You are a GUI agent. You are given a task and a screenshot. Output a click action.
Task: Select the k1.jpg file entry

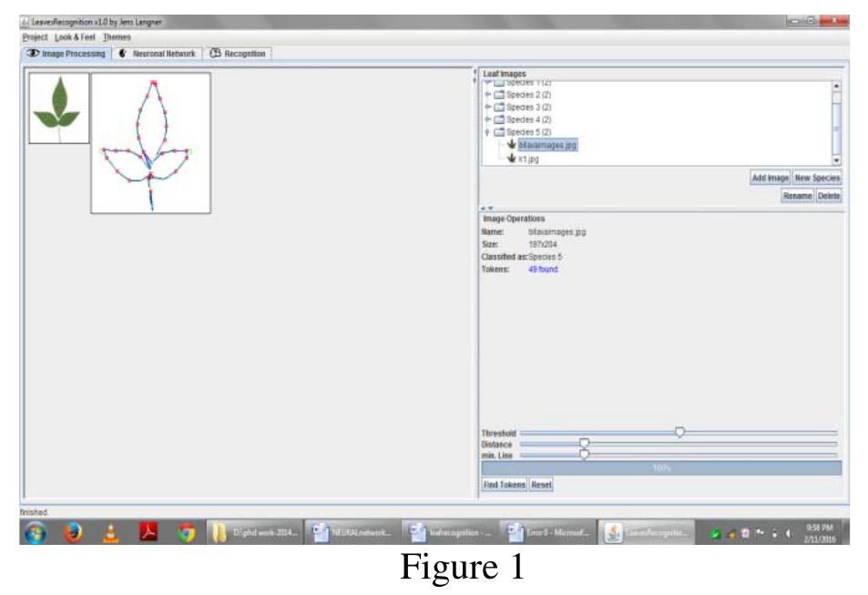pos(528,159)
